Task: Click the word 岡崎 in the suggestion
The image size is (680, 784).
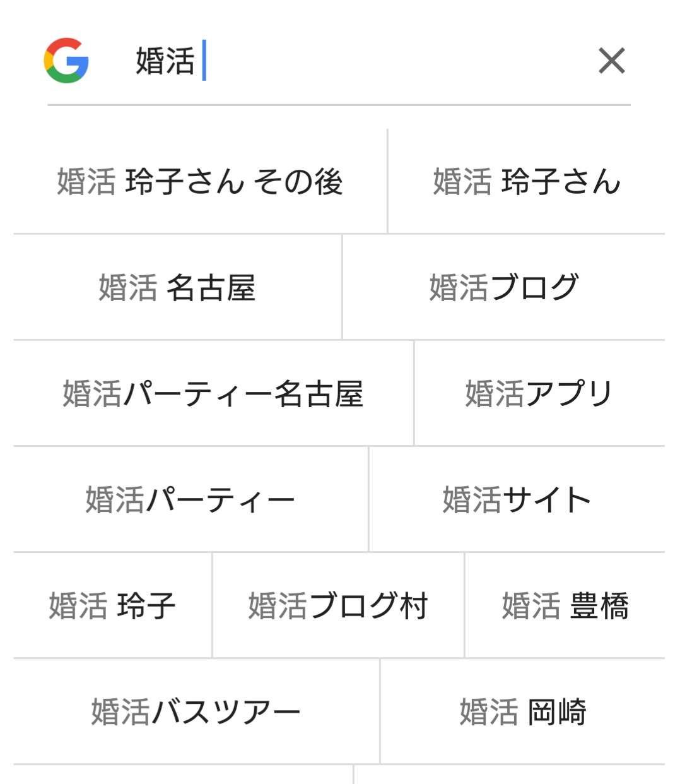Action: (x=558, y=712)
